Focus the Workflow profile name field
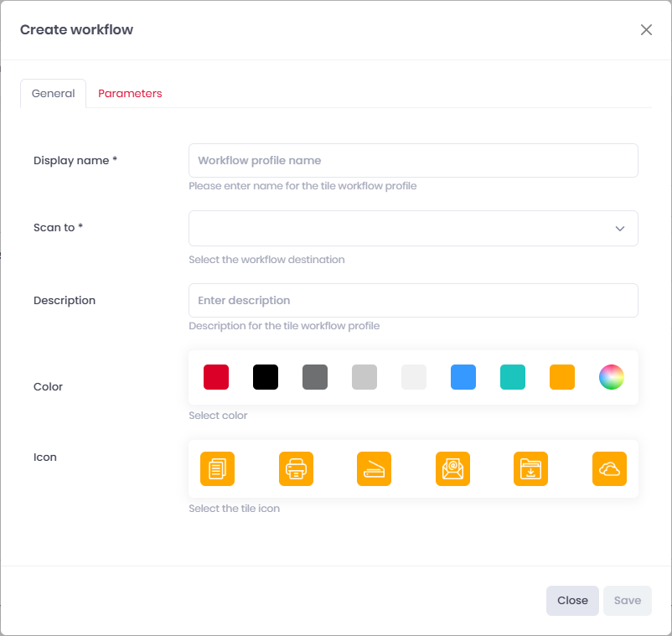 413,160
